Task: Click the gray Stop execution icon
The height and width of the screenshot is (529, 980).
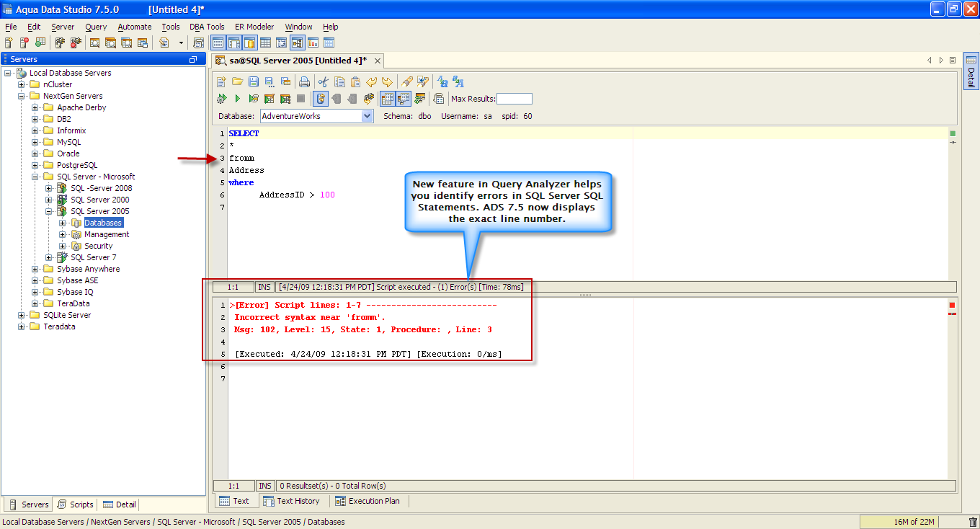Action: tap(301, 99)
